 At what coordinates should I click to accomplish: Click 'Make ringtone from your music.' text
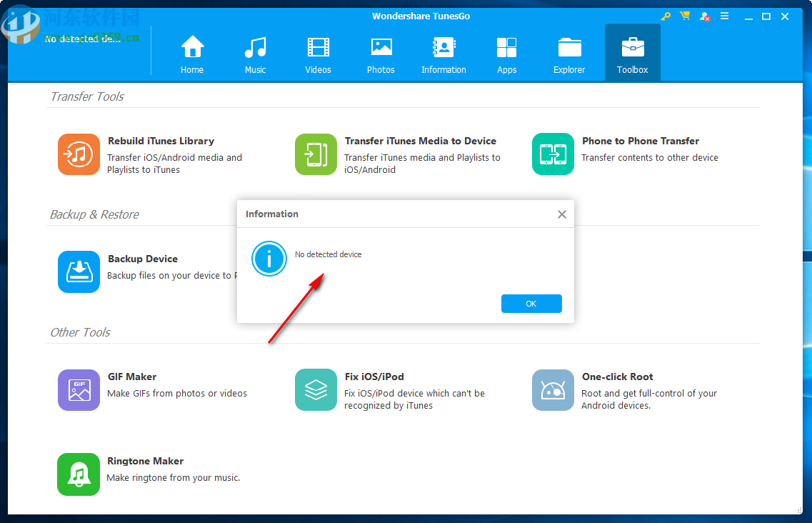(174, 478)
